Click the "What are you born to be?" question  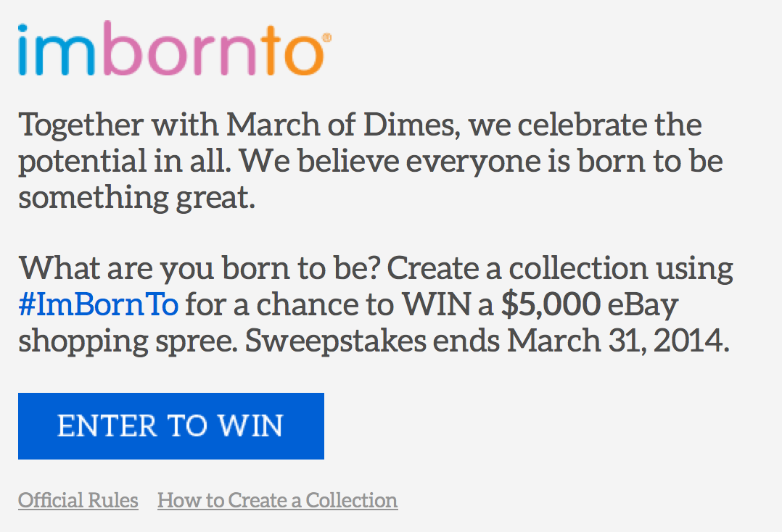199,268
